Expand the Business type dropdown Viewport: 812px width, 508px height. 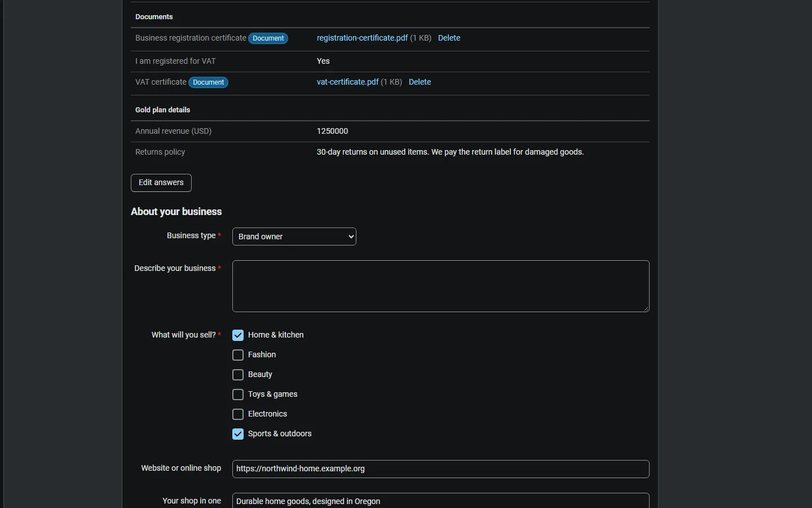(x=294, y=237)
